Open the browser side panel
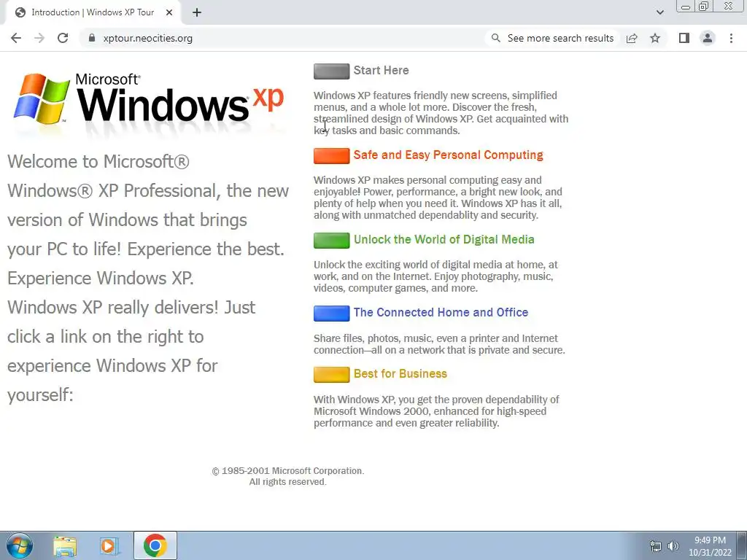Screen dimensions: 747x560 point(684,38)
